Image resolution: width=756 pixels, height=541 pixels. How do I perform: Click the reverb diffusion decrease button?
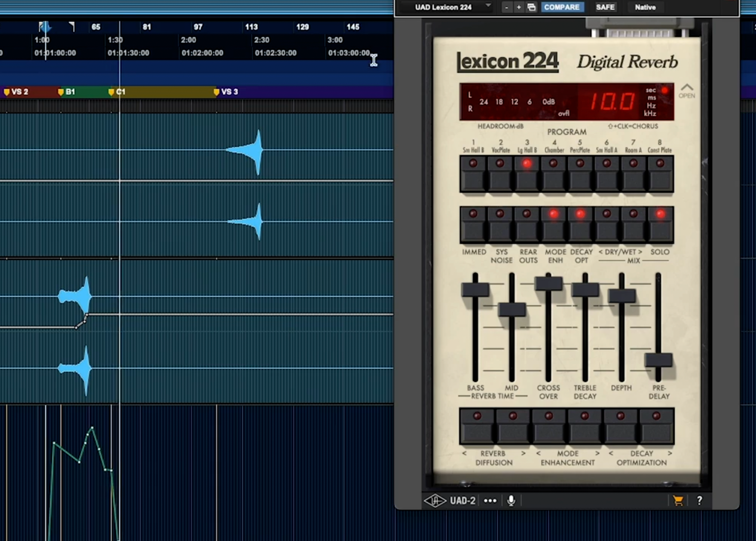(477, 426)
